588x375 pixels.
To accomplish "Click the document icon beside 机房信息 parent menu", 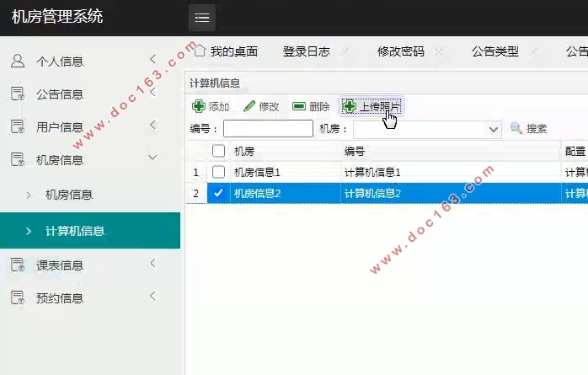I will click(x=18, y=159).
